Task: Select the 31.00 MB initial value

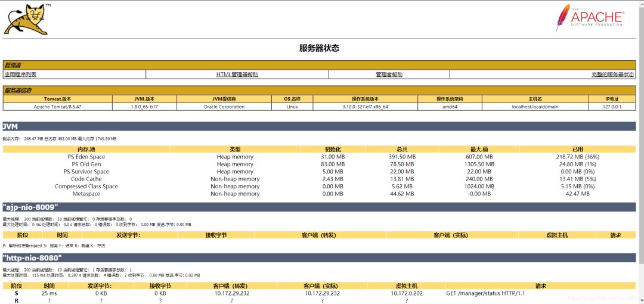Action: (332, 157)
